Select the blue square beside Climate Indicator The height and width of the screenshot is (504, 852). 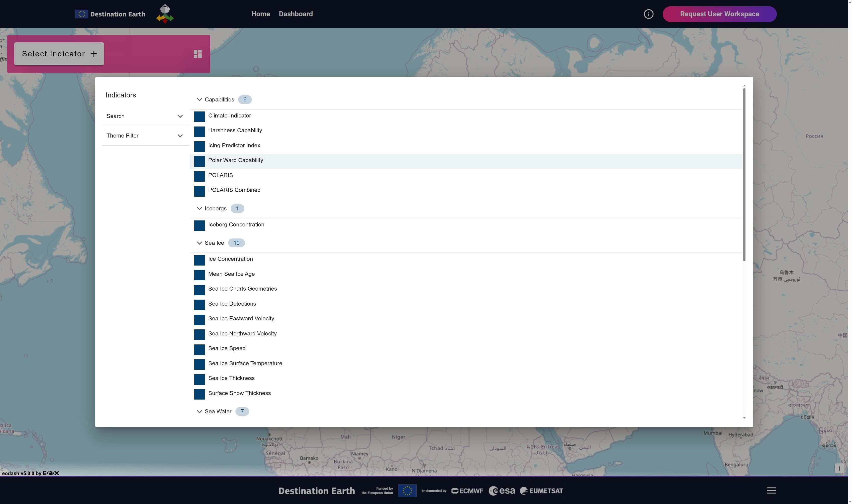coord(200,116)
